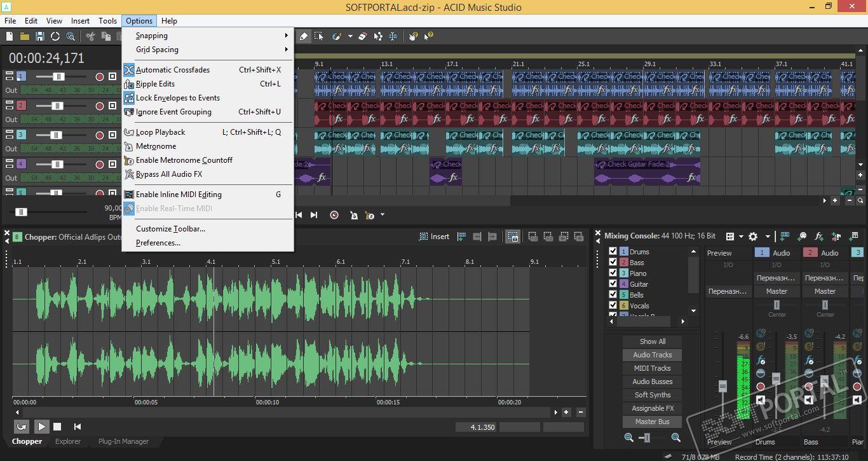
Task: Select Ripple Edits in Options menu
Action: [155, 84]
